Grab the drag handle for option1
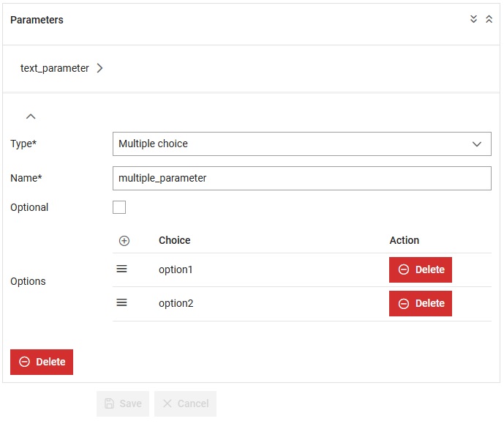Viewport: 504px width, 424px height. pos(122,269)
